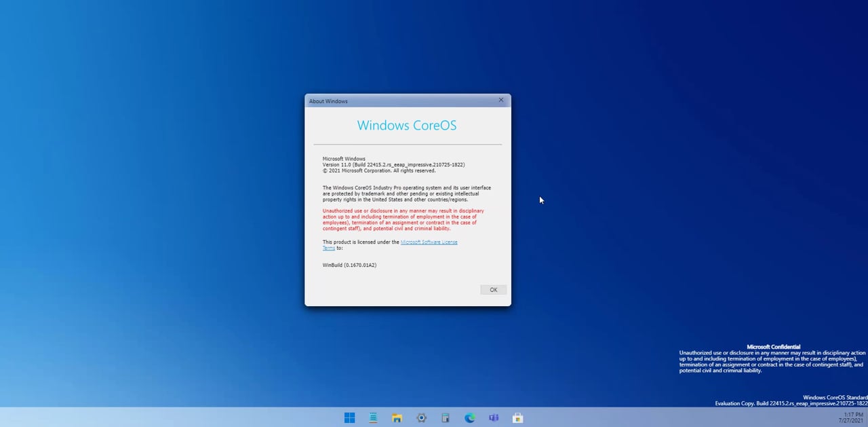Open Microsoft Teams from taskbar

pyautogui.click(x=494, y=417)
